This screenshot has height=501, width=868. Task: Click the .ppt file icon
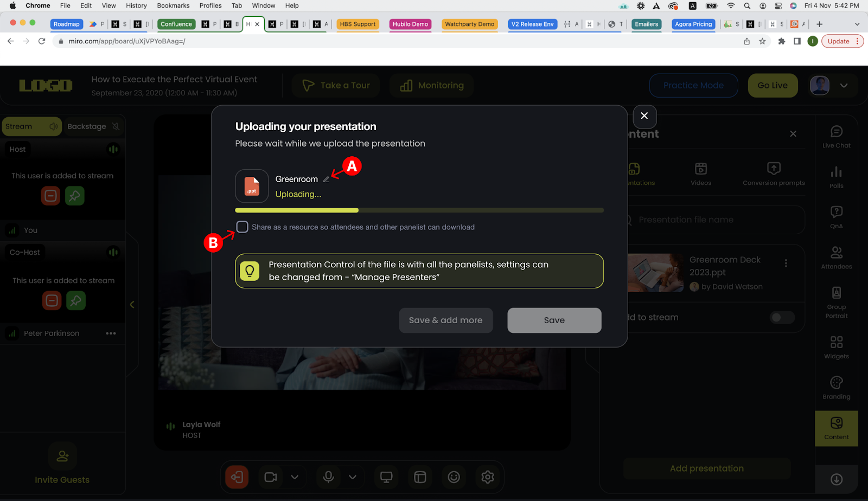tap(252, 186)
